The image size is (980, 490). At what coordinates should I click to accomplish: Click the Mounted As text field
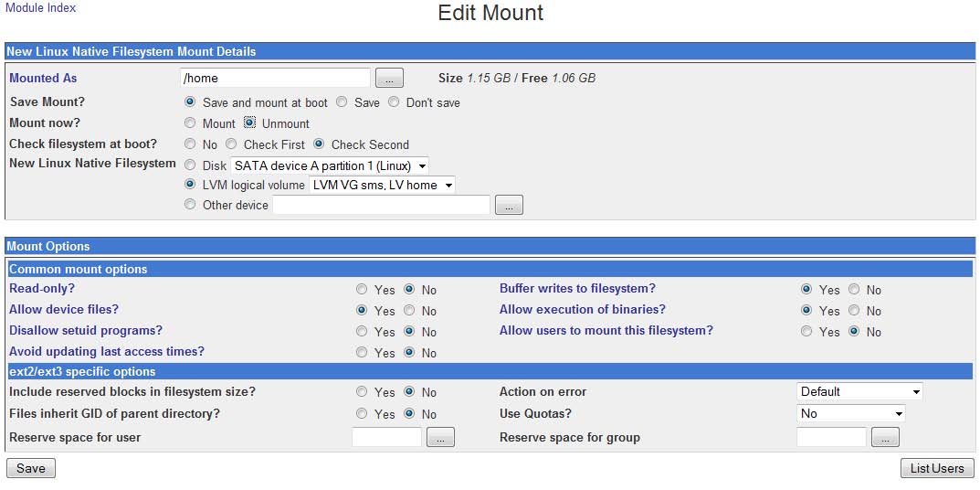coord(275,79)
